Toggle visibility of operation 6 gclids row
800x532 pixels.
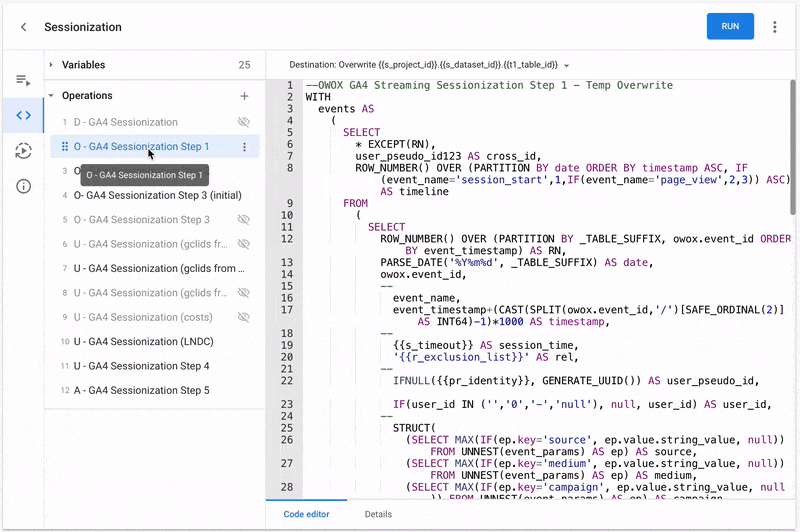244,244
